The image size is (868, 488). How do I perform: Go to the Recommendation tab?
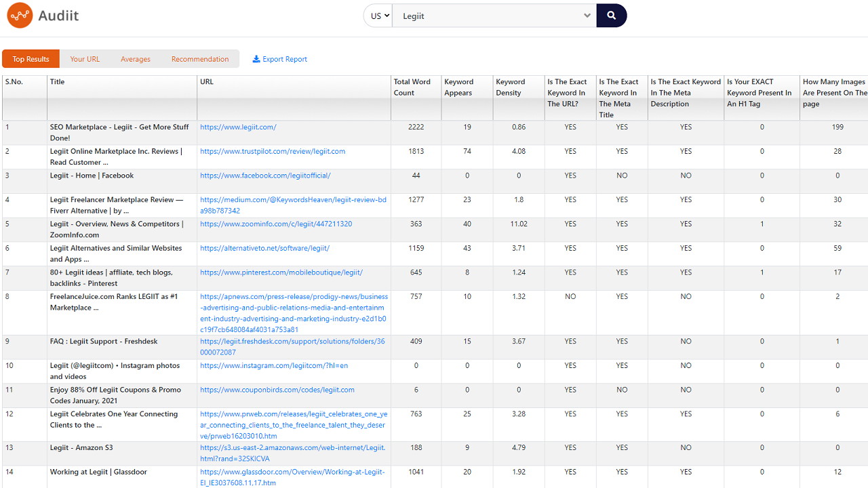pyautogui.click(x=200, y=59)
